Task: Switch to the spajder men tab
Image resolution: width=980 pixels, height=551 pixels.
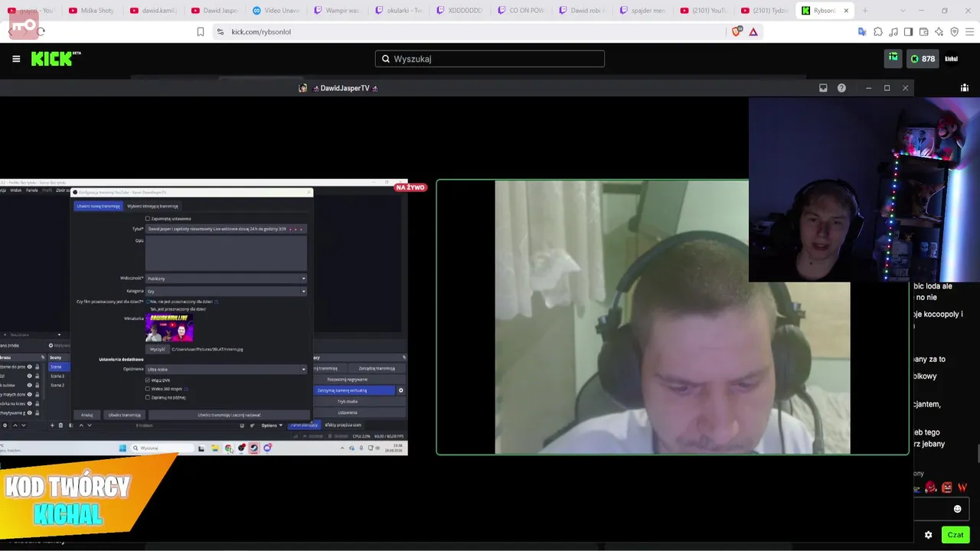Action: (x=643, y=11)
